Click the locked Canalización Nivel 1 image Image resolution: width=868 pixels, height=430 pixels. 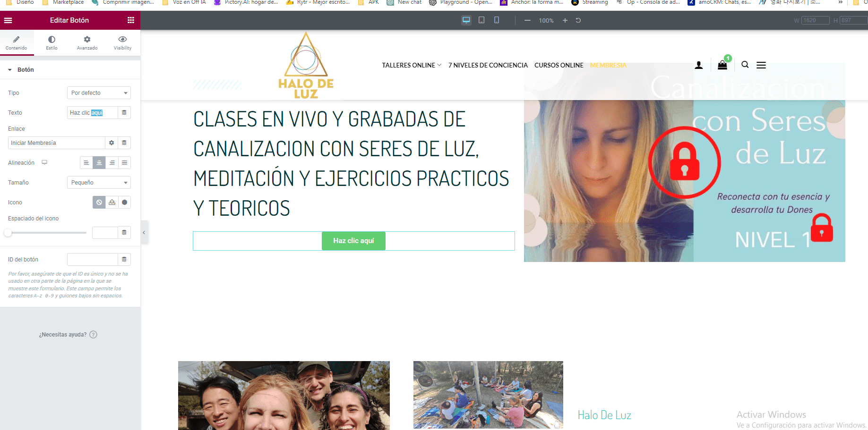tap(685, 162)
